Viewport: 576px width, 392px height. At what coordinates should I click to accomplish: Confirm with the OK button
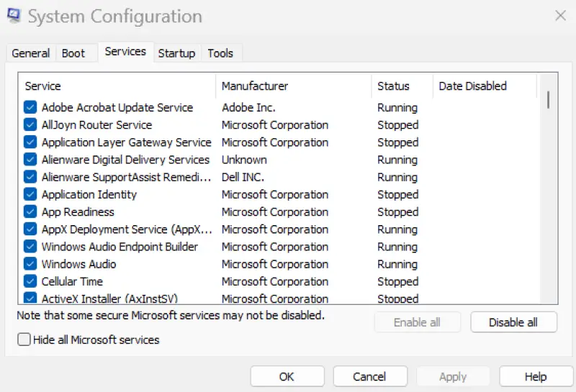287,377
